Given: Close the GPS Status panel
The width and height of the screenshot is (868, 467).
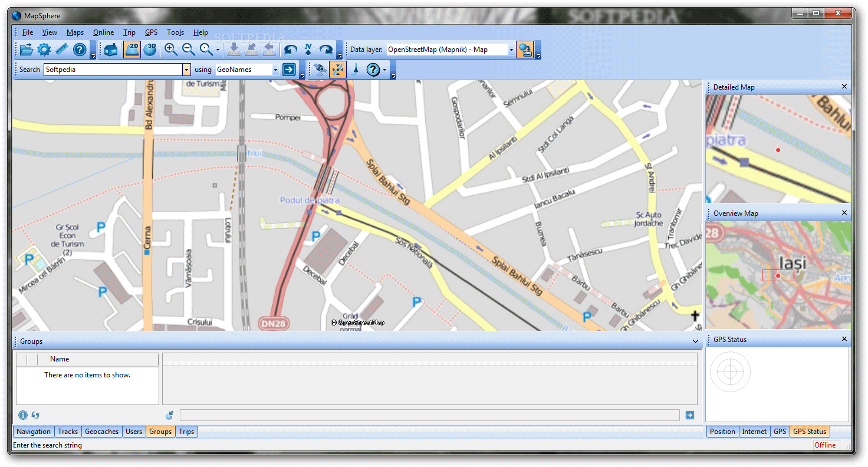Looking at the screenshot, I should tap(844, 339).
